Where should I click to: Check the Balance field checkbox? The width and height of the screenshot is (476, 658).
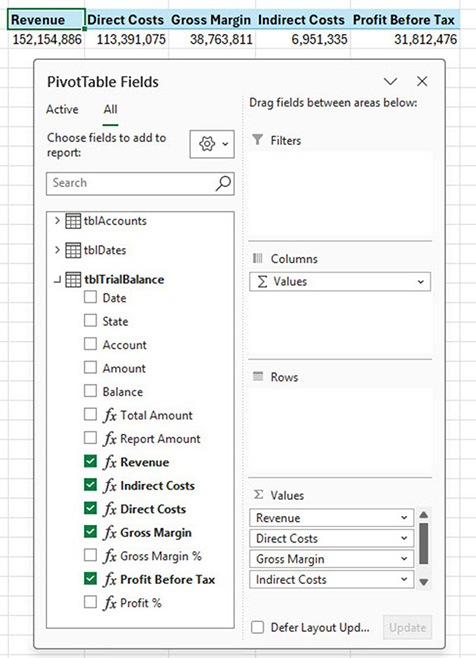90,392
